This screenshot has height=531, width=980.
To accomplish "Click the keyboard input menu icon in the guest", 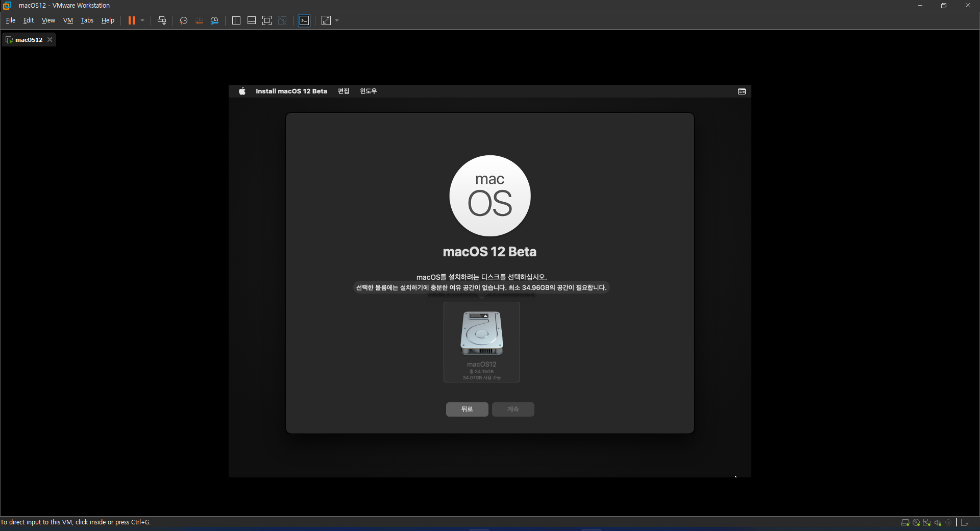I will tap(742, 91).
